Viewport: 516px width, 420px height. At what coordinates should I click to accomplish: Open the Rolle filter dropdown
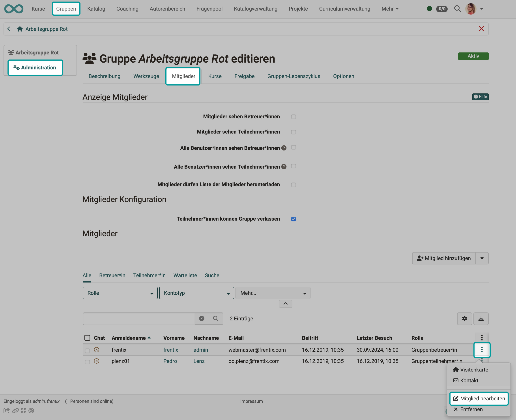point(120,293)
